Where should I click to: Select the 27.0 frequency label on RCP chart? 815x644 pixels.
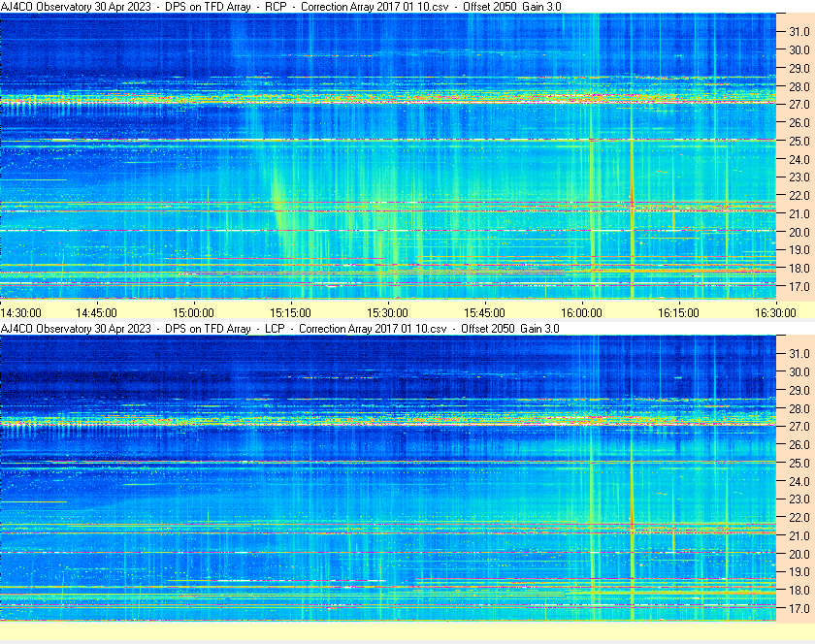[x=799, y=105]
